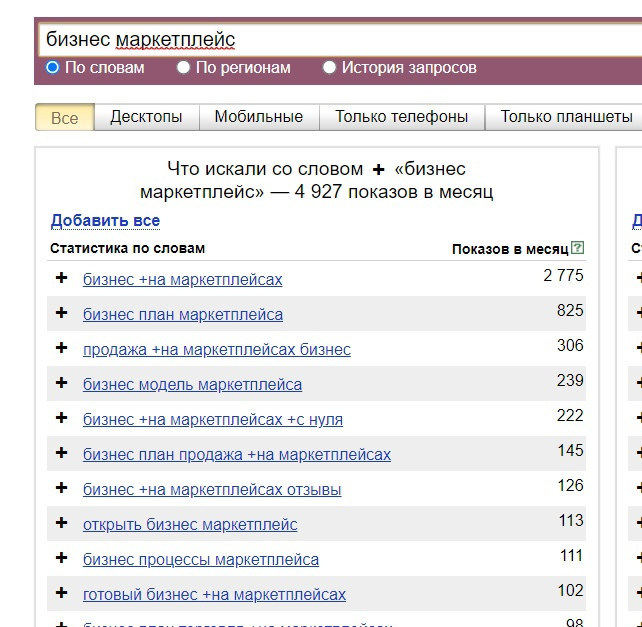
Task: Click plus beside 'бизнес модель маркетплейса'
Action: (61, 383)
